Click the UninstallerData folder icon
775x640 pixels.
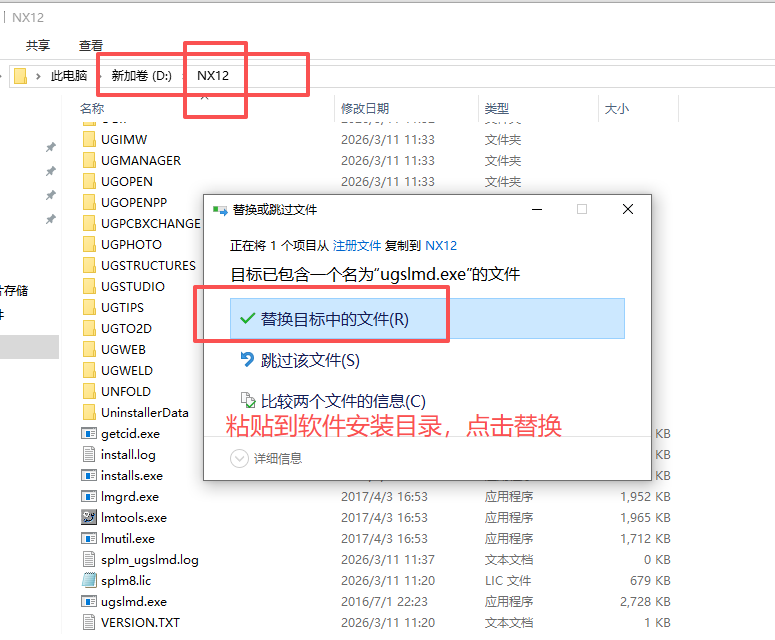(89, 413)
